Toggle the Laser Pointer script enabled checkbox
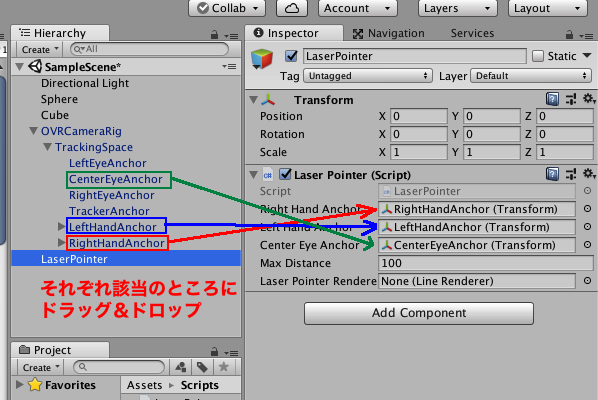This screenshot has width=598, height=400. pyautogui.click(x=285, y=175)
